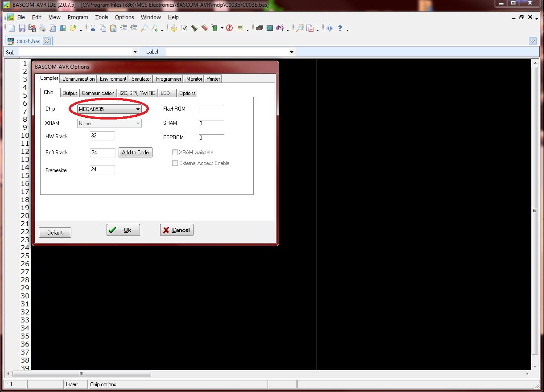This screenshot has width=544, height=392.
Task: Click the Syntax check checkmark icon
Action: pyautogui.click(x=184, y=29)
